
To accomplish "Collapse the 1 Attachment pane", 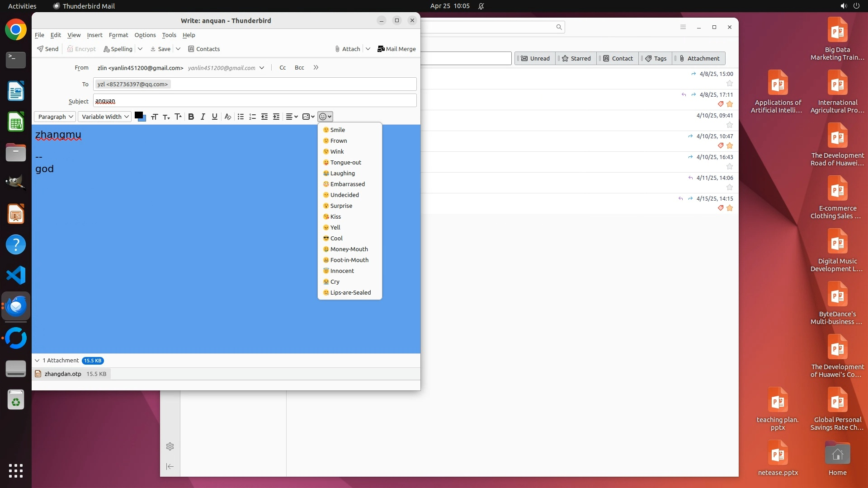I will pyautogui.click(x=37, y=361).
